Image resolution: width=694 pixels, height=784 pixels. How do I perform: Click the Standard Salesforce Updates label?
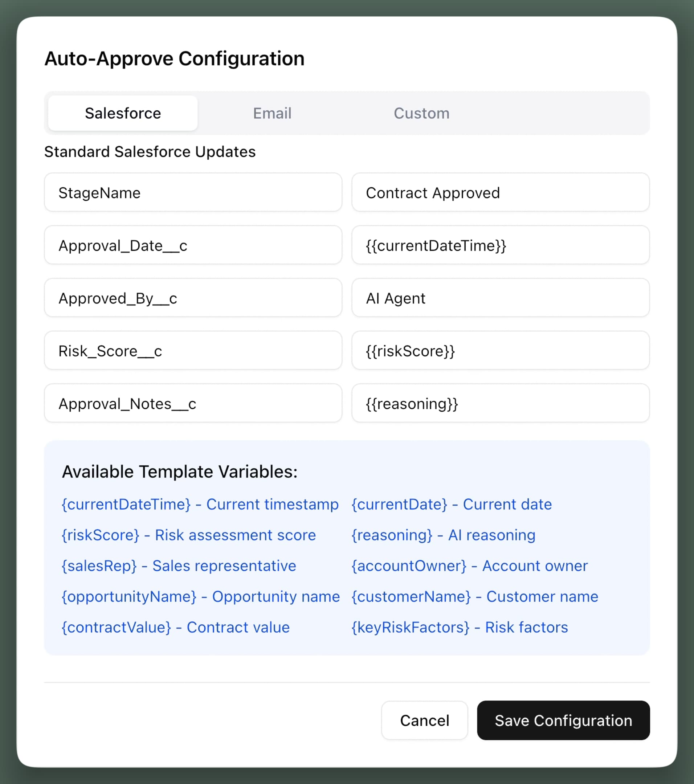tap(150, 152)
